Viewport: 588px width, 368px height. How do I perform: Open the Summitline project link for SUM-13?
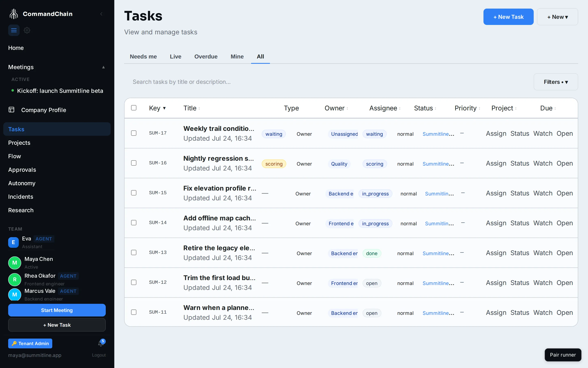[438, 253]
